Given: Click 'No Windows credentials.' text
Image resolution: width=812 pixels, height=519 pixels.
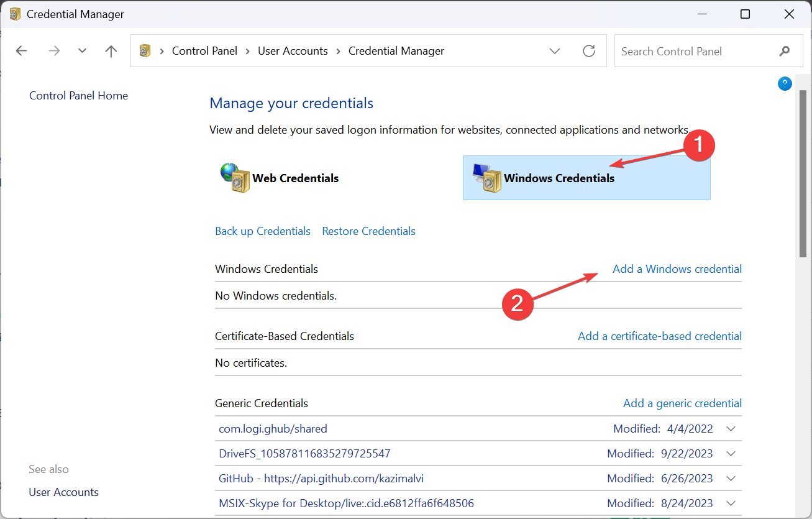Looking at the screenshot, I should [276, 296].
